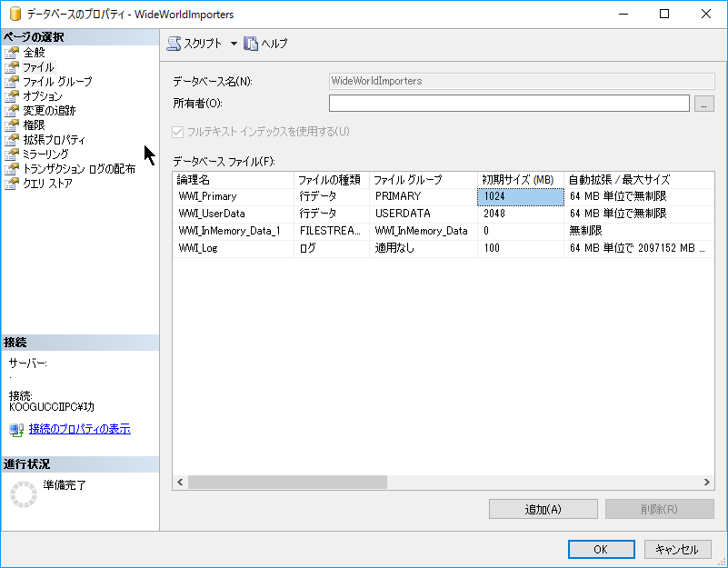Screen dimensions: 728x568
Task: Click the 自動拡張 / 最大サイズ column header
Action: 639,180
